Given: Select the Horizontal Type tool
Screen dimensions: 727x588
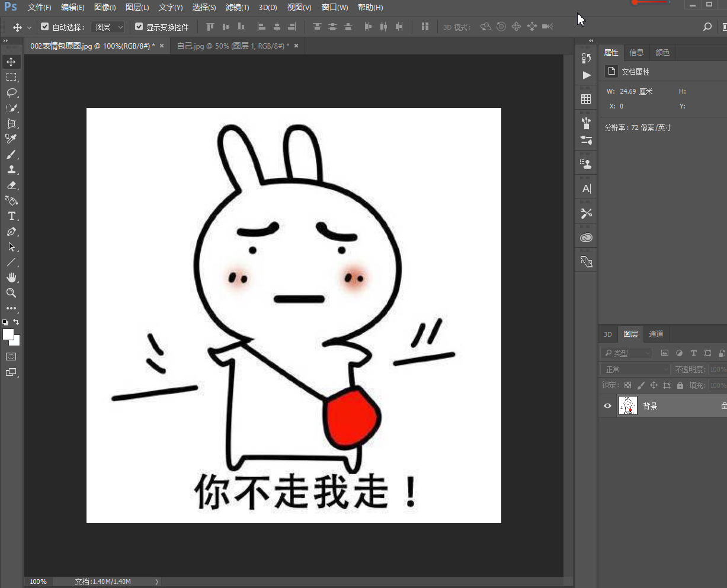Looking at the screenshot, I should [12, 216].
